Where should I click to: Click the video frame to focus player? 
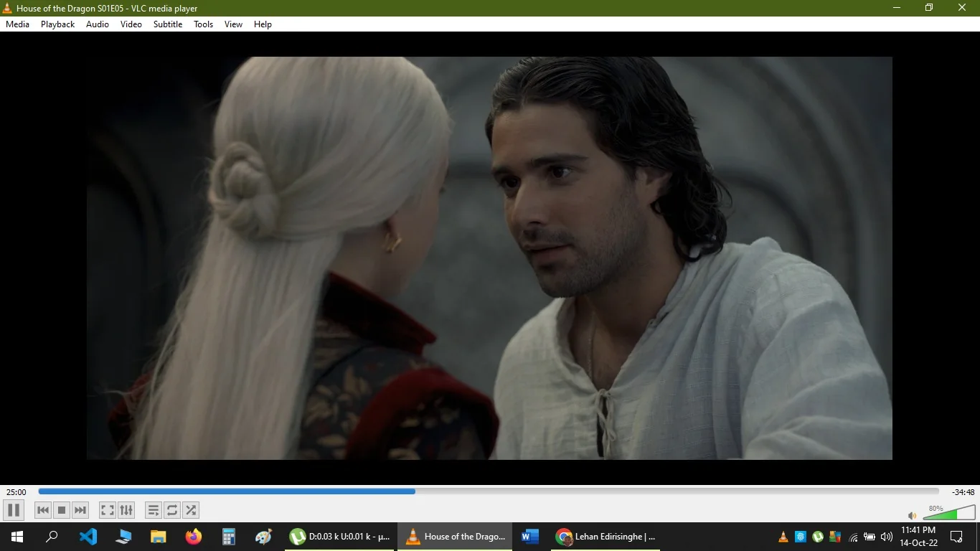pyautogui.click(x=489, y=258)
